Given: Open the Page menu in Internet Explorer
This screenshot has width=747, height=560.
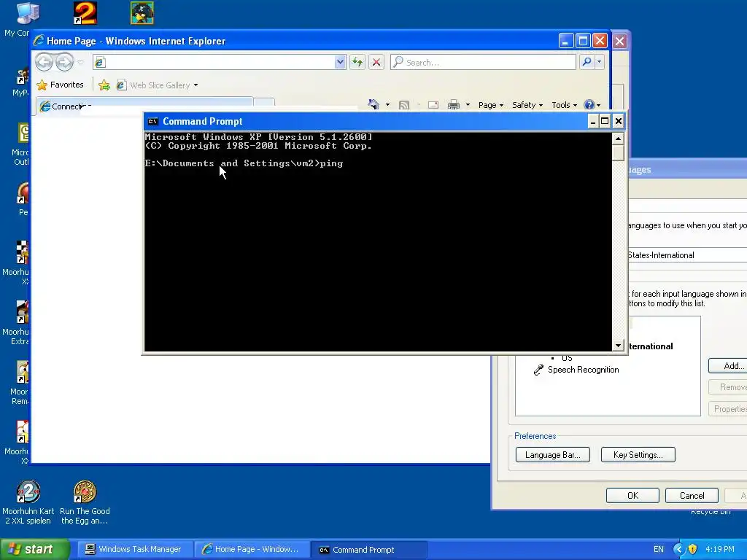Looking at the screenshot, I should (x=491, y=105).
